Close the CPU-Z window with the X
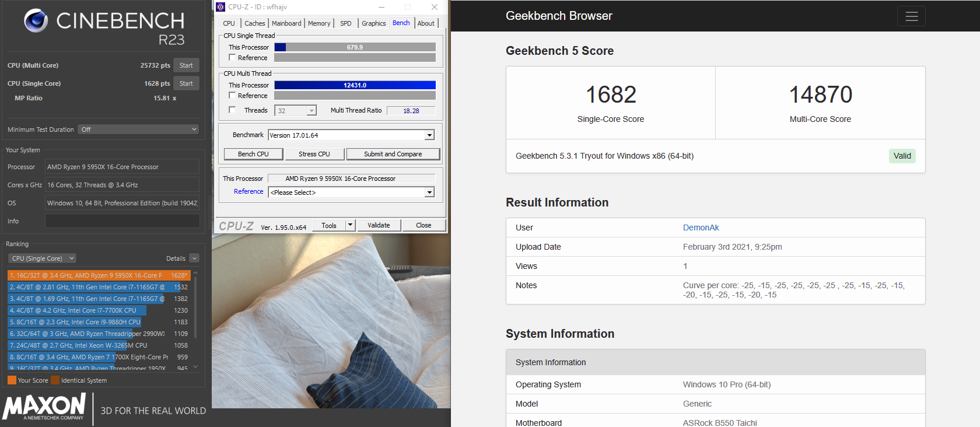980x427 pixels. point(435,7)
